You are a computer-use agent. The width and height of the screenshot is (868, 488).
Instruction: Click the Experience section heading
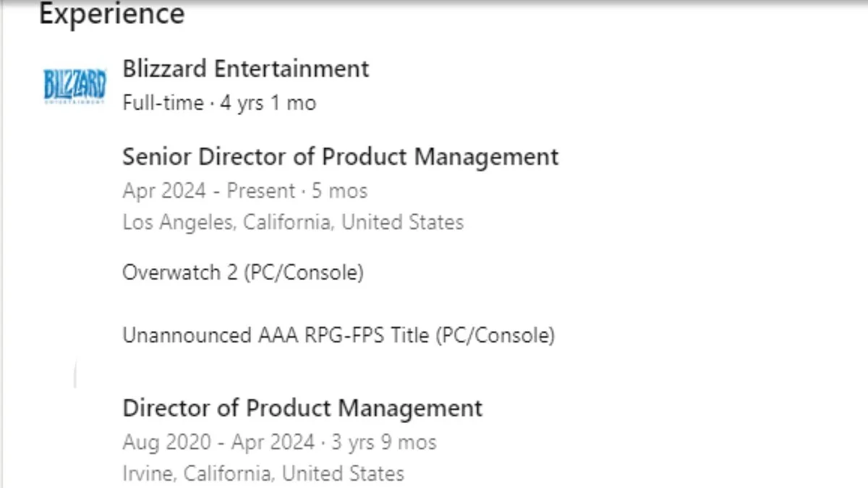click(111, 14)
